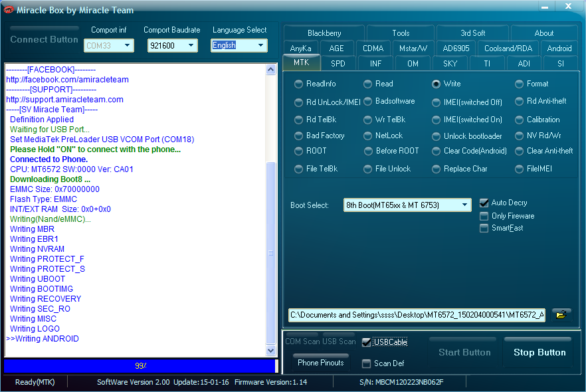
Task: Close the Miracle Box window
Action: [x=568, y=6]
